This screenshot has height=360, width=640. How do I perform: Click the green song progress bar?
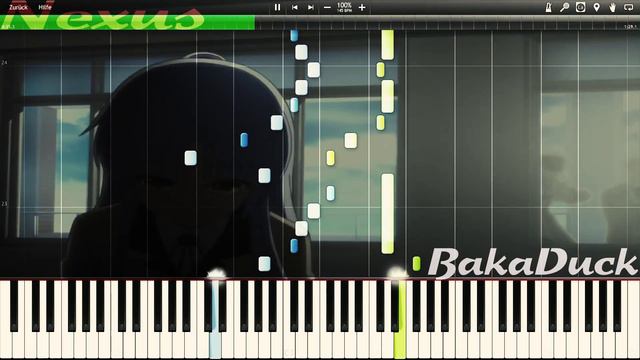[x=127, y=22]
